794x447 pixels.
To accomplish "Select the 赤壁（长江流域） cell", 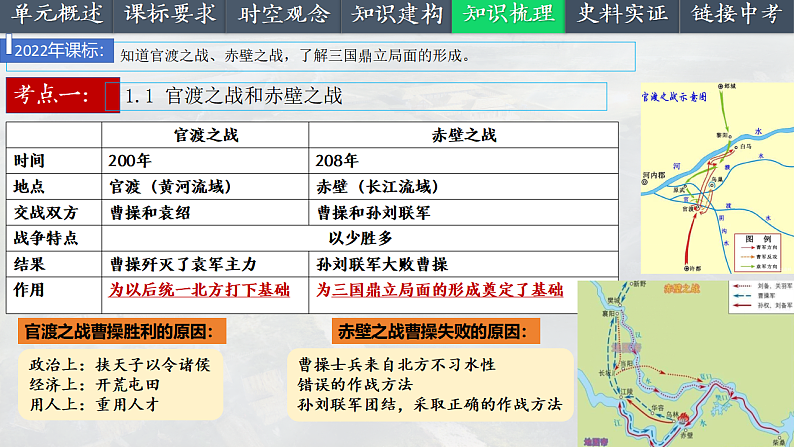I will 464,187.
